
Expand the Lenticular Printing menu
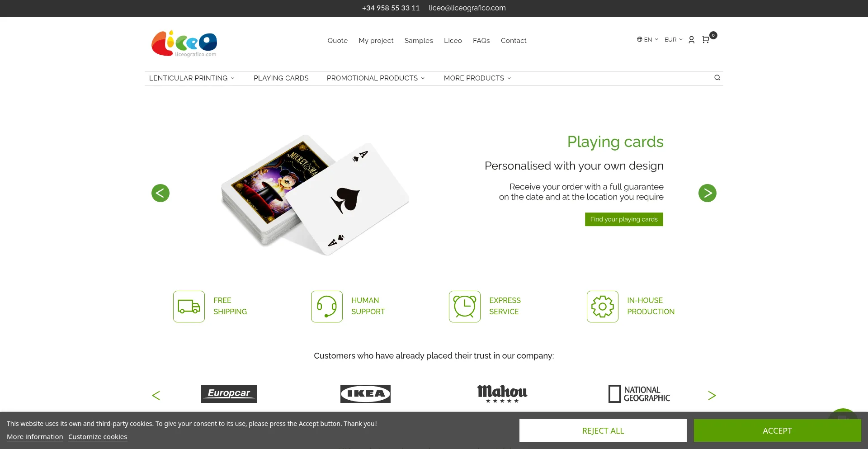point(192,78)
